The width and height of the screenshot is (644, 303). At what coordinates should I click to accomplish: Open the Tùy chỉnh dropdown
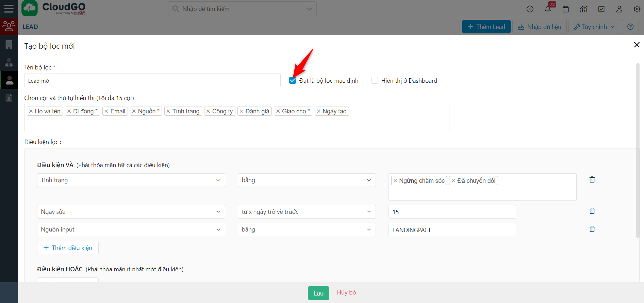click(x=594, y=27)
